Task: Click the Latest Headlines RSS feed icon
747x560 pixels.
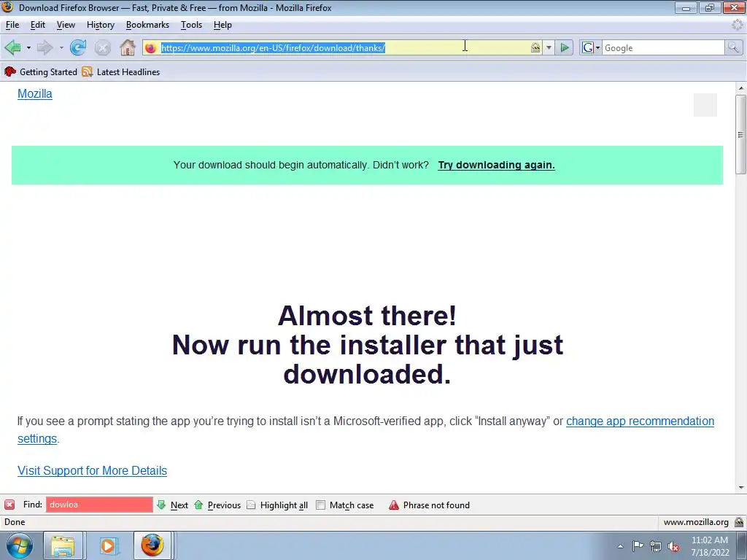Action: pyautogui.click(x=88, y=72)
